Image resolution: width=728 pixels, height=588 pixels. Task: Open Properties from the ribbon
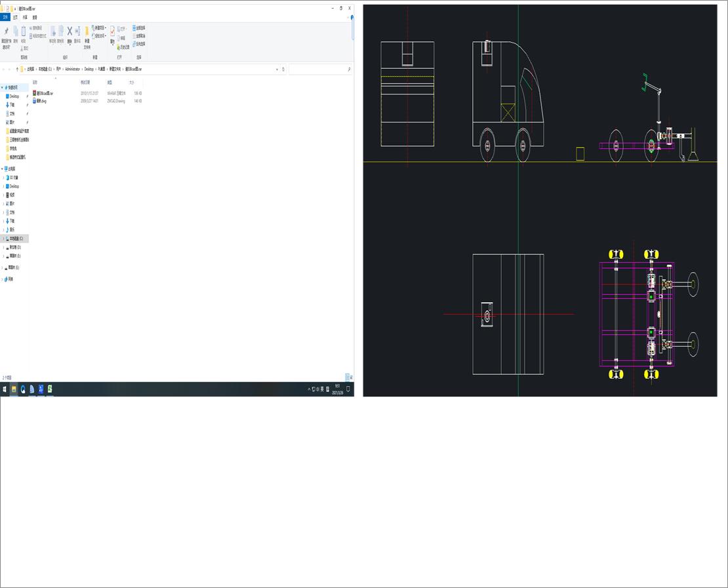112,30
